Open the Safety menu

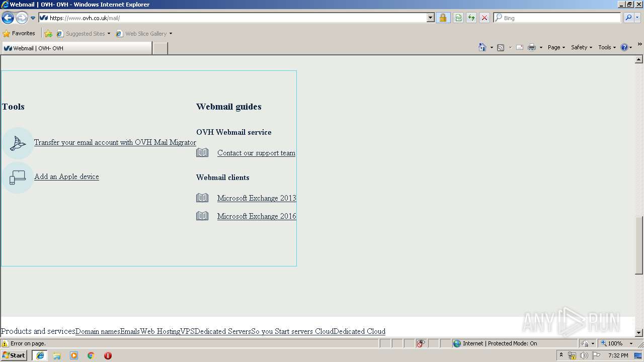[x=581, y=47]
